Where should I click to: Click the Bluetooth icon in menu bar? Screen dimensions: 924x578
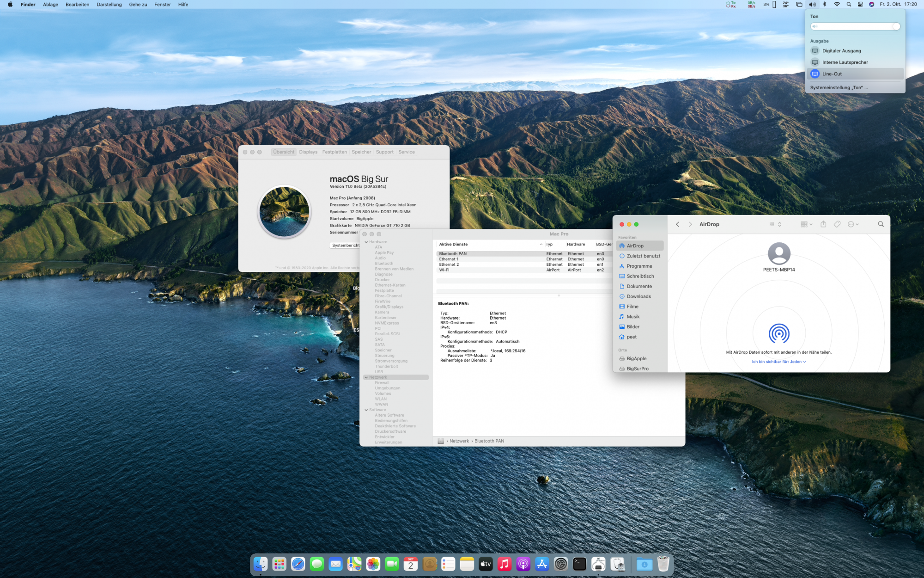[825, 4]
